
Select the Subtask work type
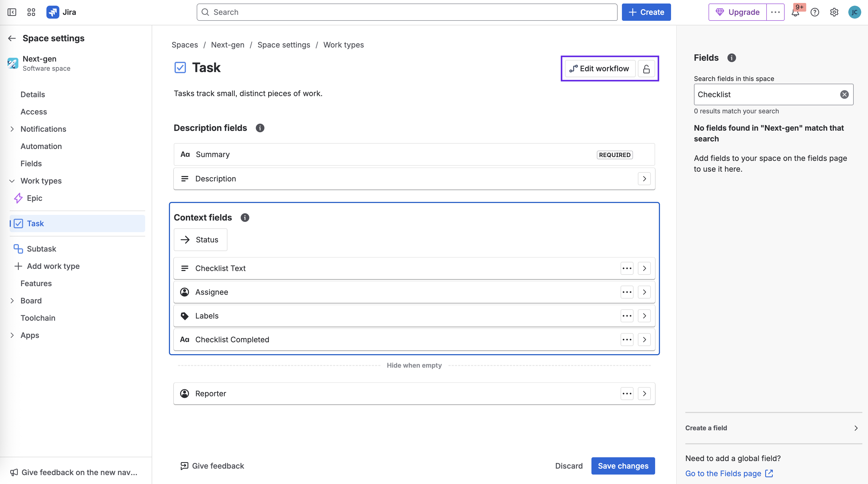pyautogui.click(x=42, y=249)
